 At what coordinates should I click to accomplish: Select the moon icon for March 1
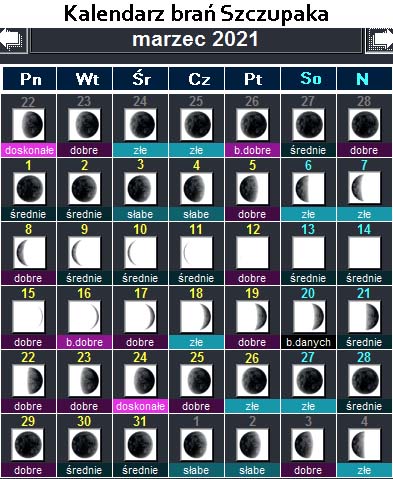tap(29, 188)
